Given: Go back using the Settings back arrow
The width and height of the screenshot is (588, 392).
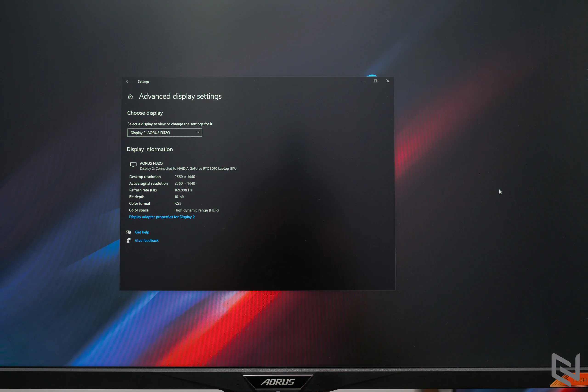Looking at the screenshot, I should point(128,81).
